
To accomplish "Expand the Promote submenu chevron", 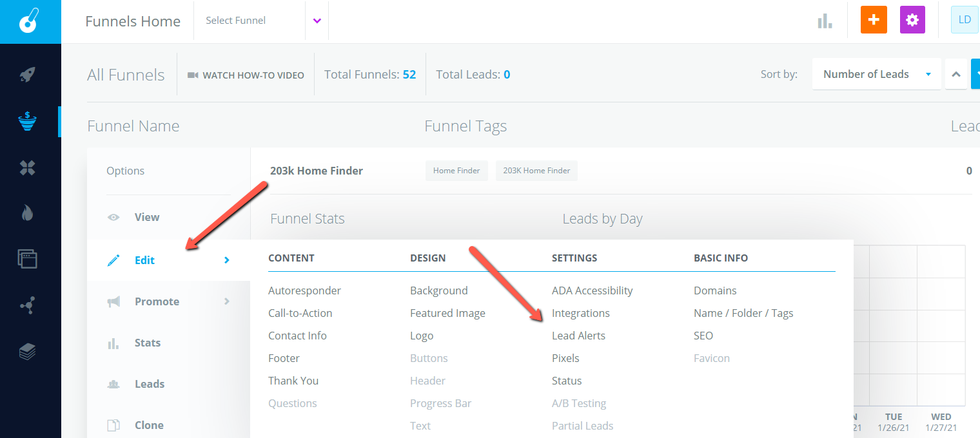I will (x=226, y=301).
